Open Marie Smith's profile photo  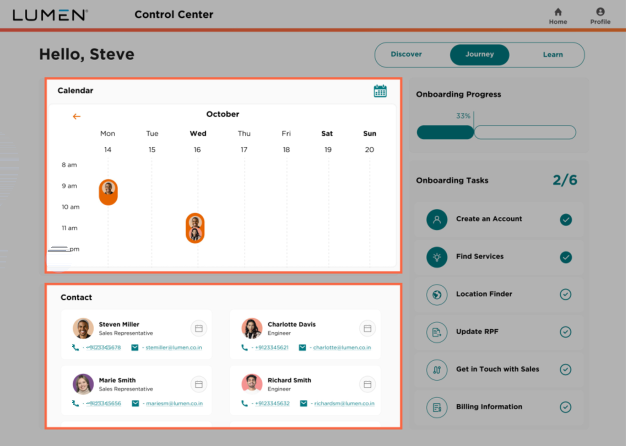pos(83,384)
